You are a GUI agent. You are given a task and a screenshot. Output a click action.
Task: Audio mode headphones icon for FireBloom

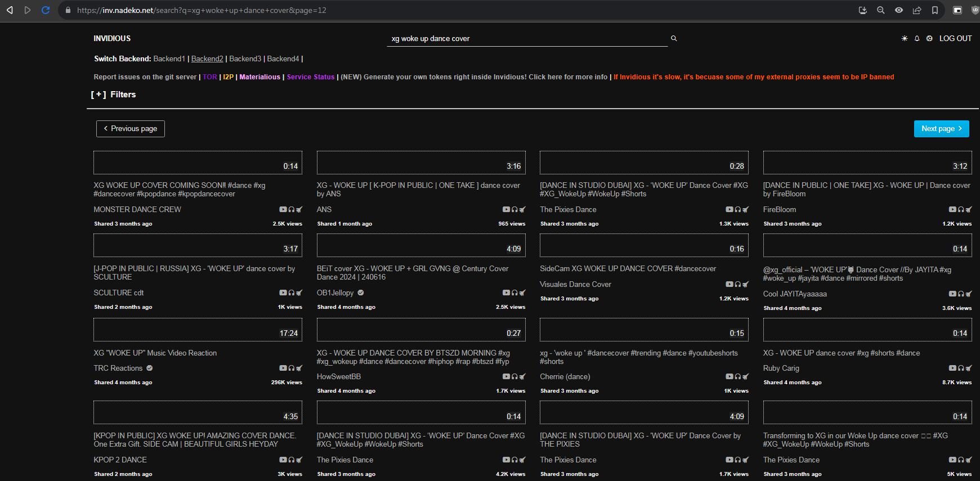coord(961,209)
